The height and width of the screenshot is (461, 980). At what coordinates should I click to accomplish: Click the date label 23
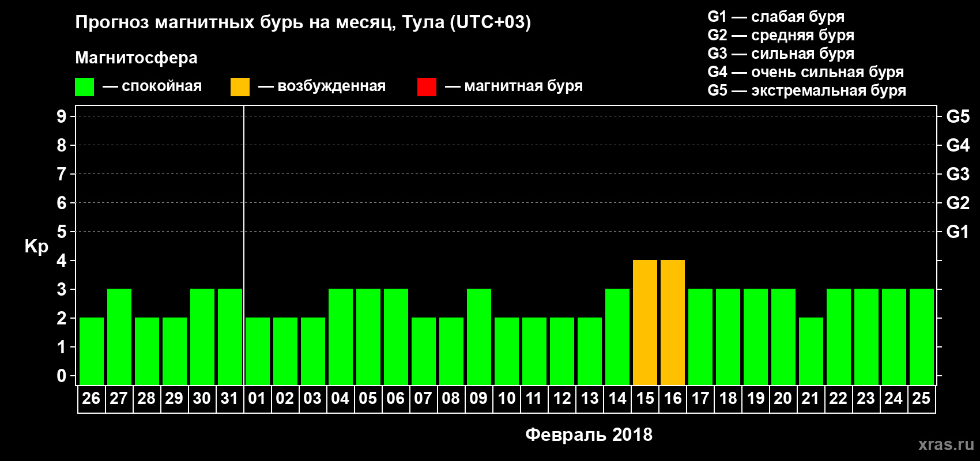point(866,398)
